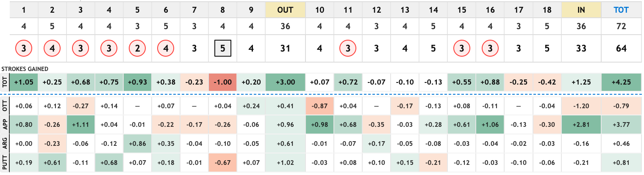The width and height of the screenshot is (644, 175).
Task: Click the circled birdie score on hole 1
Action: [24, 49]
